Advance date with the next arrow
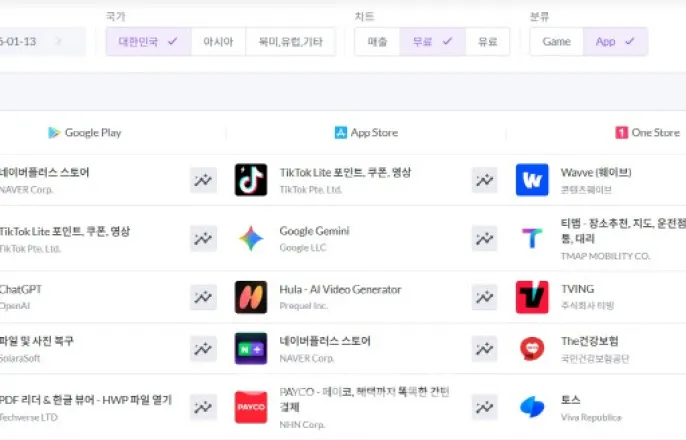Viewport: 686px width, 440px height. (x=58, y=42)
